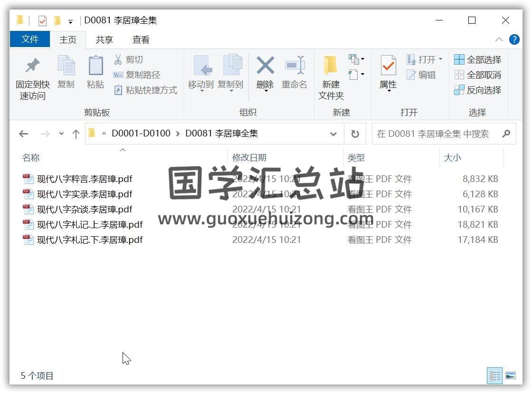Click the Copy icon in the ribbon
This screenshot has height=394, width=532.
coord(66,65)
